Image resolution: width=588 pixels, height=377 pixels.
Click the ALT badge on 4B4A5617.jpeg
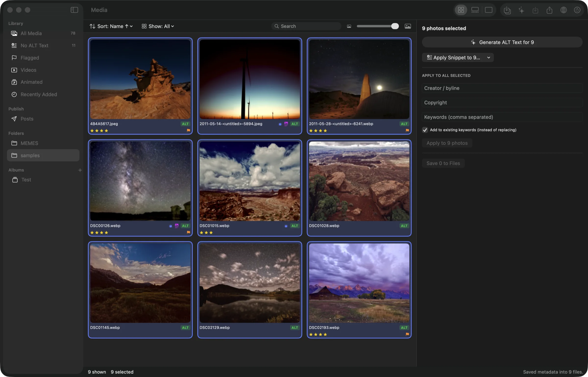coord(185,124)
